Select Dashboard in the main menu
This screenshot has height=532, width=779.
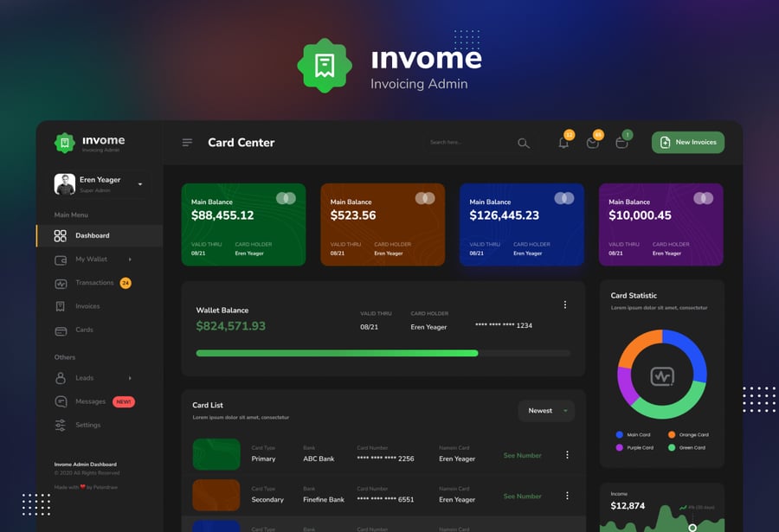point(92,235)
